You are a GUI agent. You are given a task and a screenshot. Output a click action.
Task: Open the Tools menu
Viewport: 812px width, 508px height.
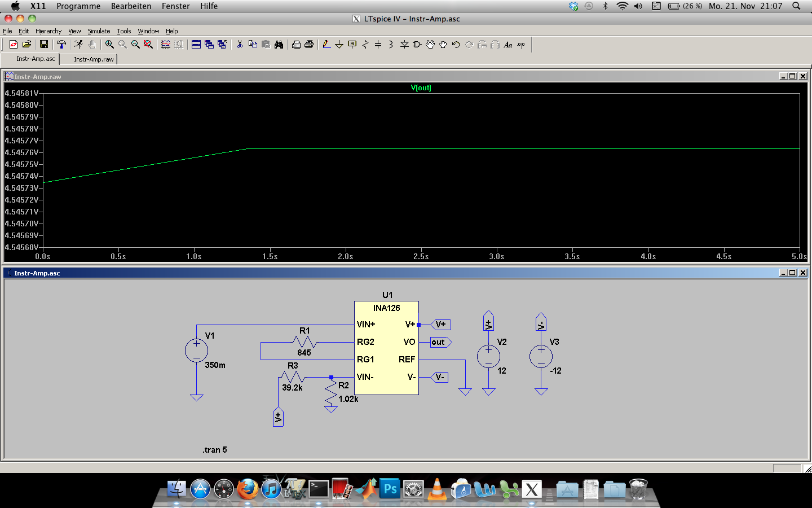pyautogui.click(x=124, y=31)
